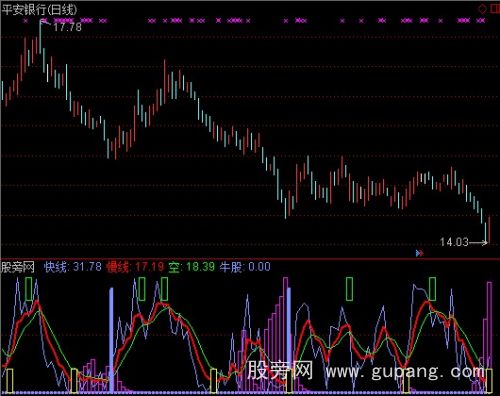Select the 空: 18.39 indicator value

191,267
